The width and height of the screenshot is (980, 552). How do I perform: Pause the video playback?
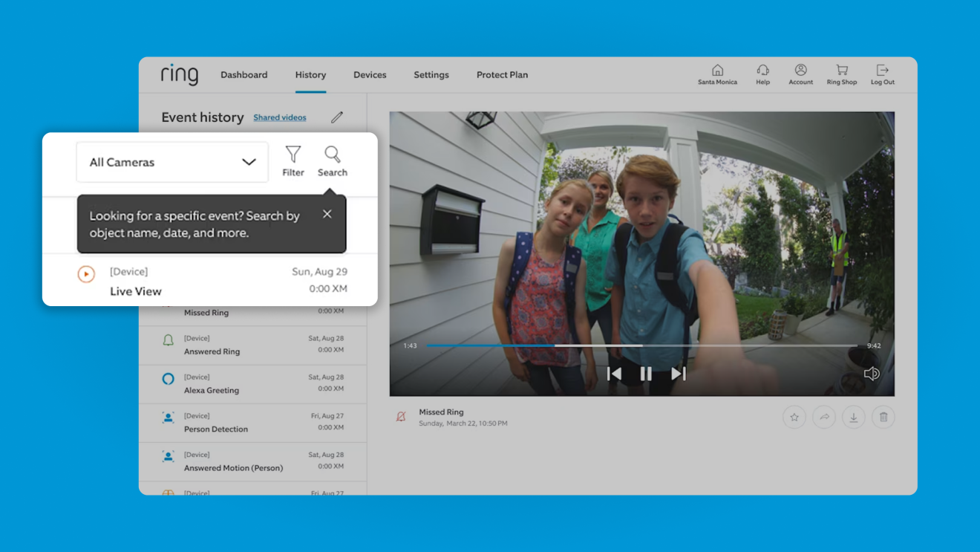(x=646, y=374)
